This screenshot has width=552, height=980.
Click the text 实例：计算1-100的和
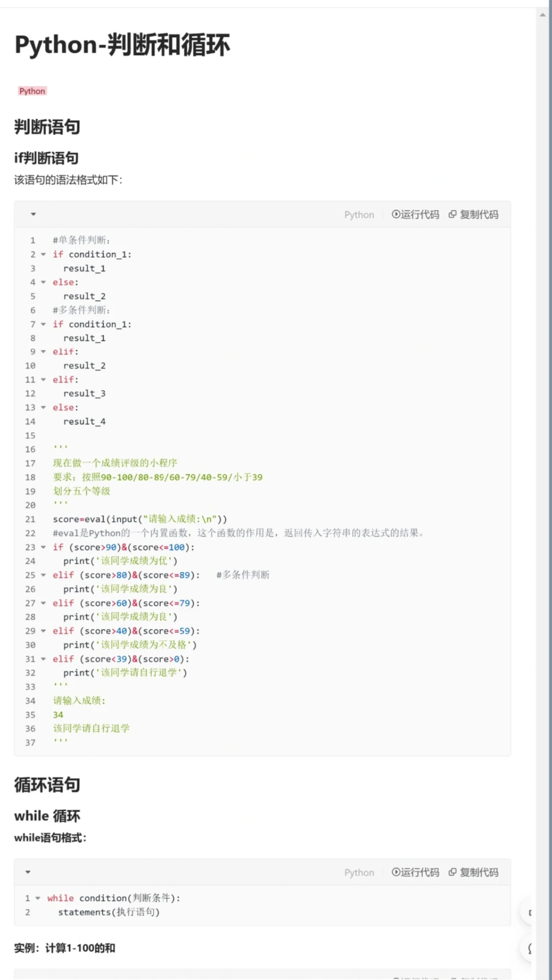click(64, 948)
